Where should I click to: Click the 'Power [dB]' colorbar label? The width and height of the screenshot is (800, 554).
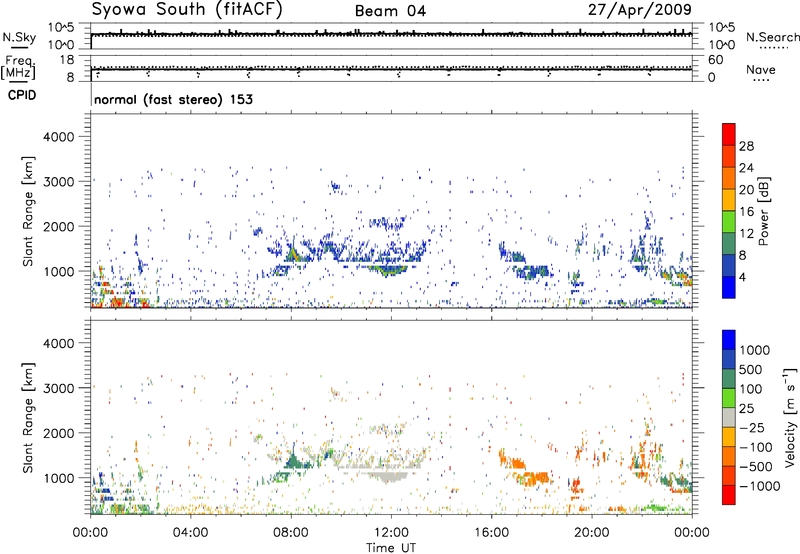point(763,211)
